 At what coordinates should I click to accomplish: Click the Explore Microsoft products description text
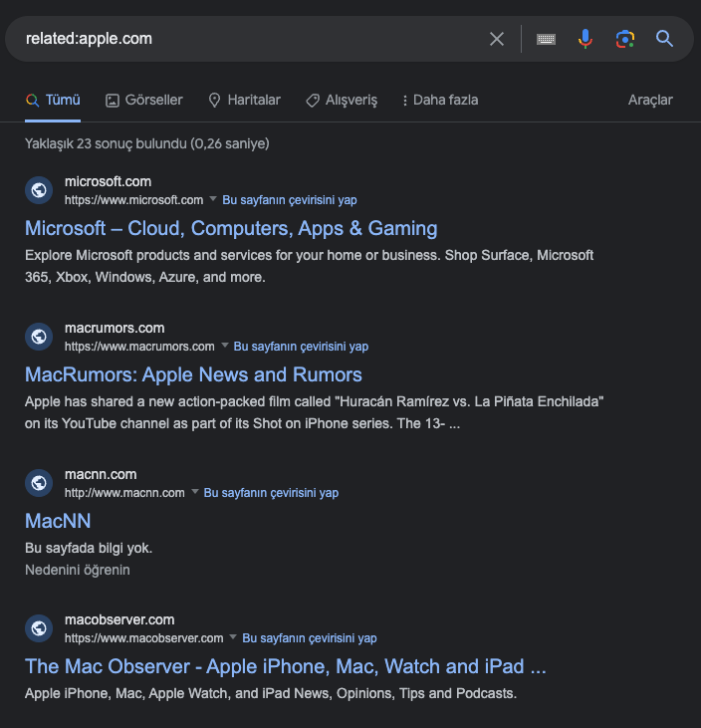[310, 266]
